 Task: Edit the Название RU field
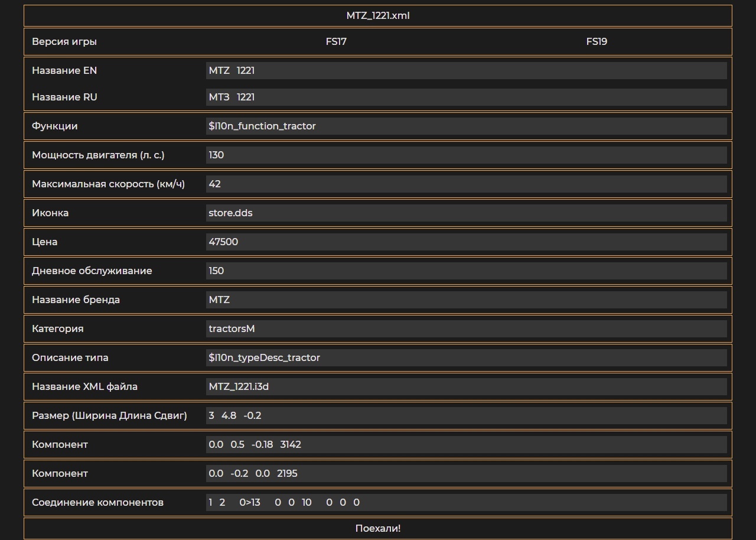(x=466, y=97)
